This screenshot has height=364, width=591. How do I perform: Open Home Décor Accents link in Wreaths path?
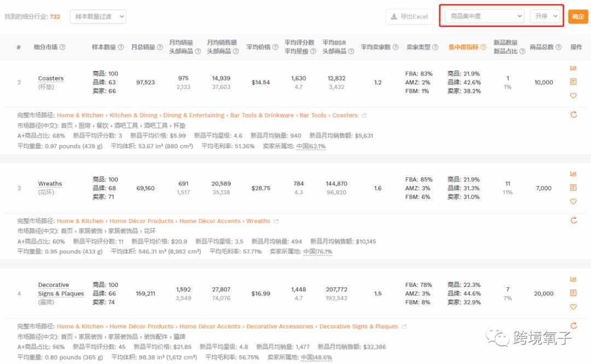[210, 221]
